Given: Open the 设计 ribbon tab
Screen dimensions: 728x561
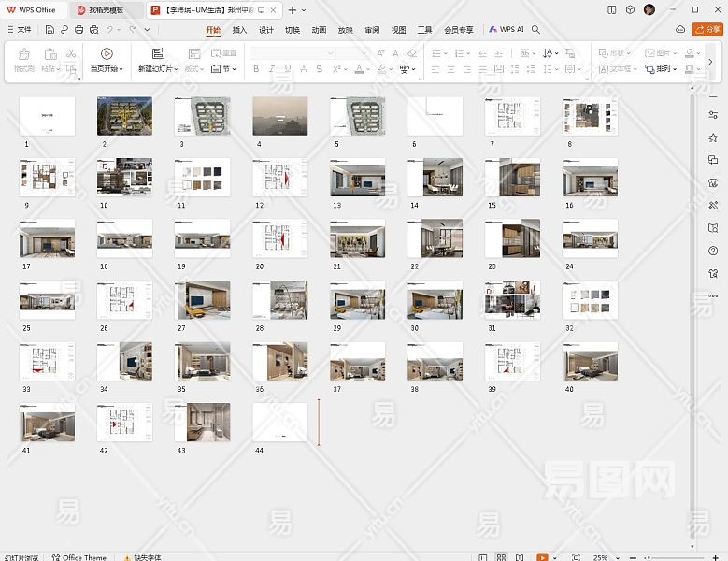Looking at the screenshot, I should coord(266,30).
